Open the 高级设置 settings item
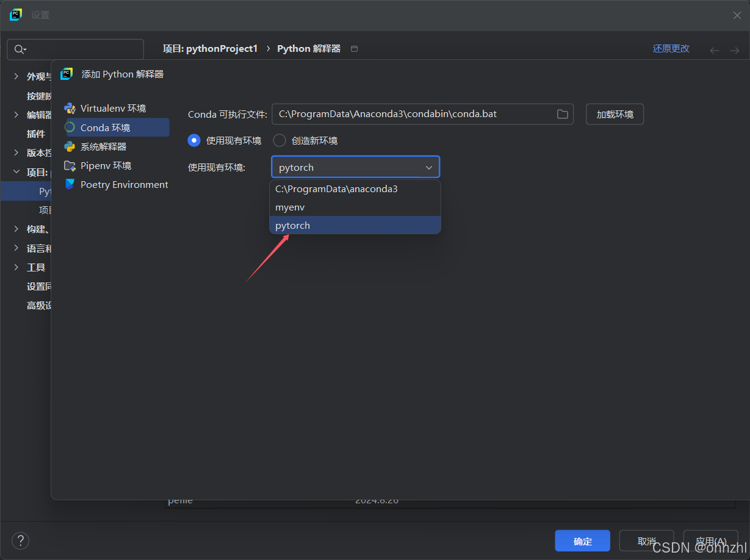 pyautogui.click(x=39, y=305)
